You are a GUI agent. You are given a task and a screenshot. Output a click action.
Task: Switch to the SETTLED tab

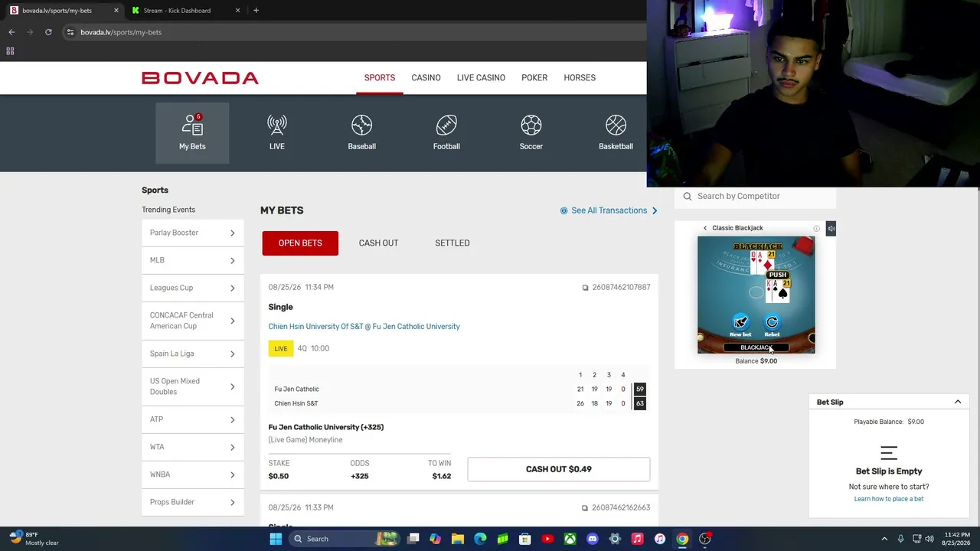452,243
